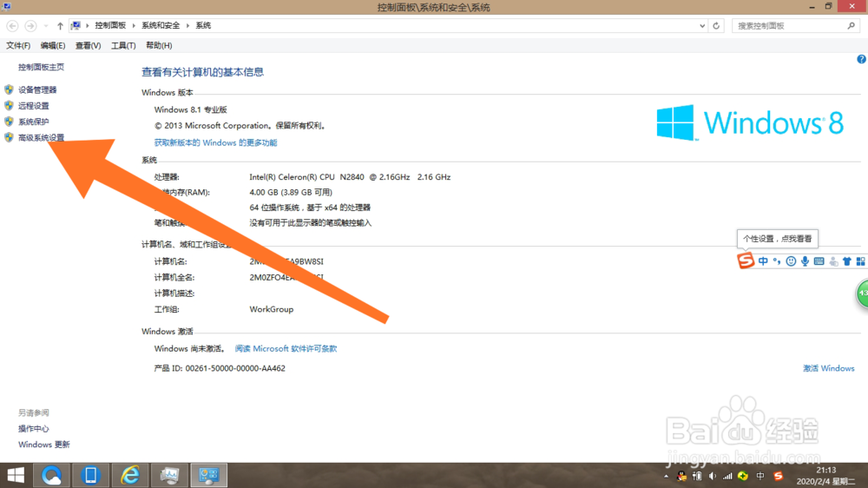868x488 pixels.
Task: Click the 激活 Windows link
Action: tap(828, 368)
